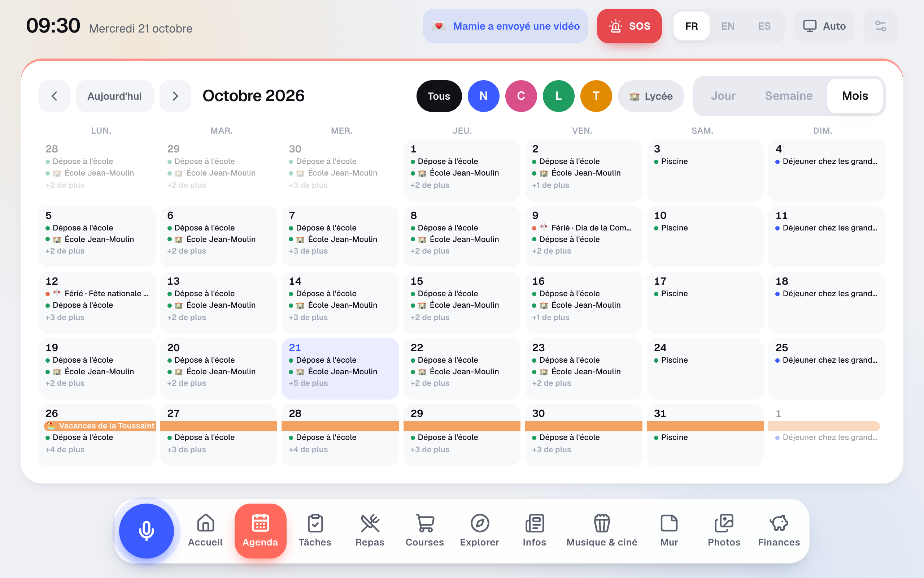
Task: Open the Vacances de la Toussaint event
Action: point(100,426)
